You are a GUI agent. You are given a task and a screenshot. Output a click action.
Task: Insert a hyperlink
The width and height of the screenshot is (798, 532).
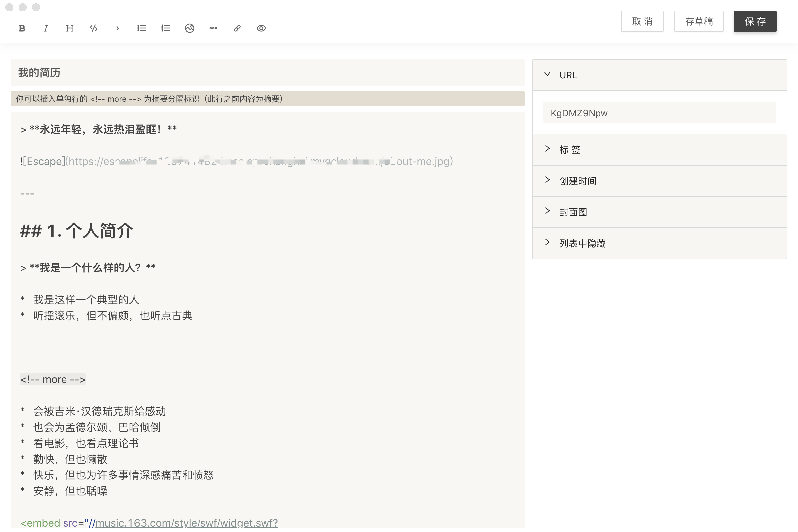click(x=237, y=28)
